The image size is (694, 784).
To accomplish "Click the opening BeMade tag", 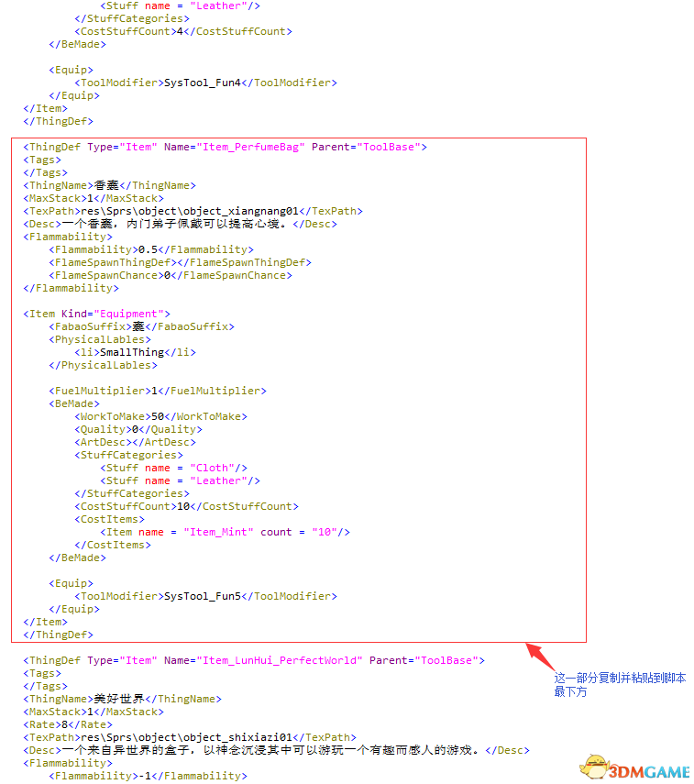I will click(74, 404).
